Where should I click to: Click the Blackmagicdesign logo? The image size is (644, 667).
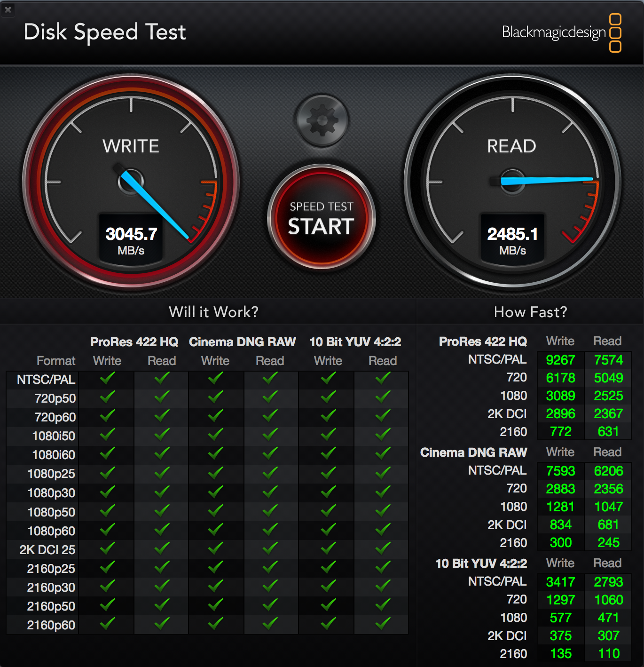click(561, 32)
